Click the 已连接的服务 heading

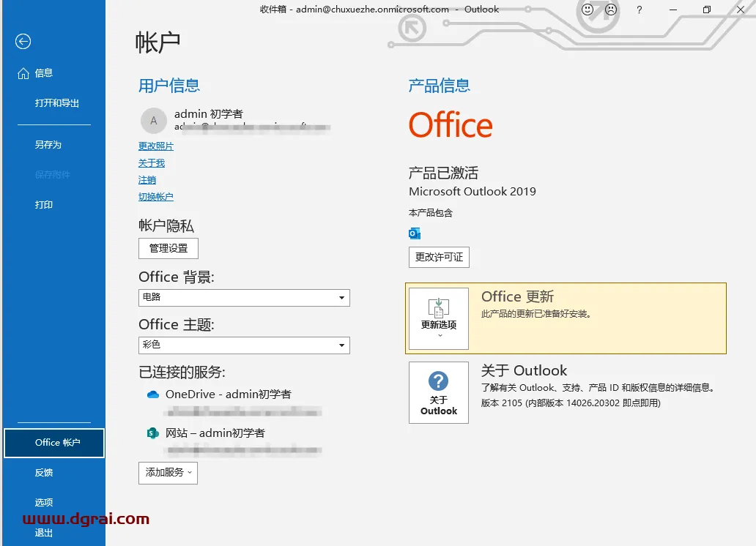click(182, 372)
